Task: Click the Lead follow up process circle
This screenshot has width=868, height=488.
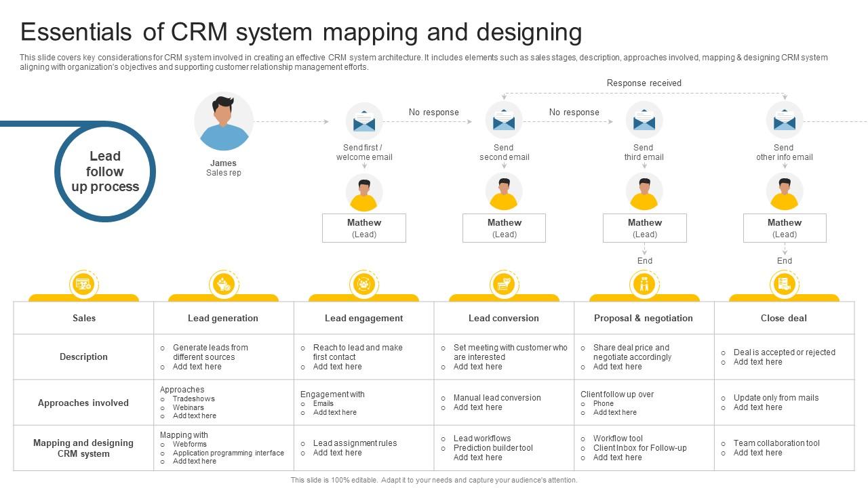Action: pyautogui.click(x=105, y=171)
